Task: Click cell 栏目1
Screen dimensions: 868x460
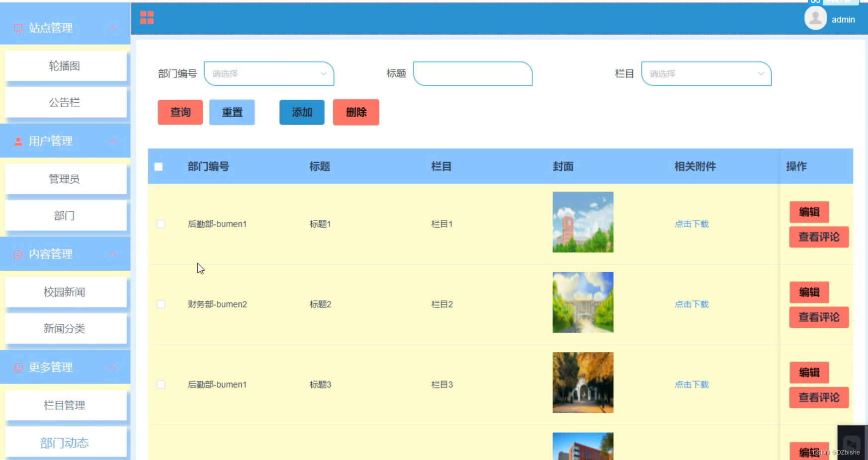Action: [442, 224]
